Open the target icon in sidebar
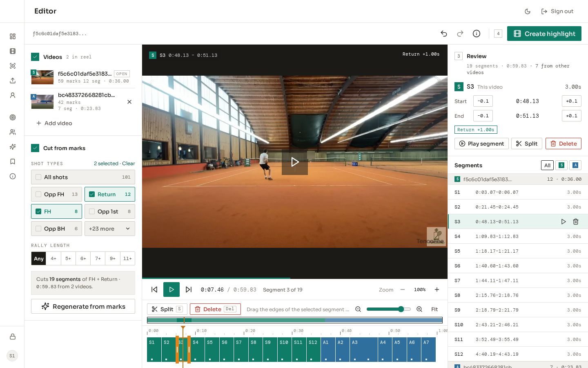Image resolution: width=588 pixels, height=368 pixels. tap(13, 117)
